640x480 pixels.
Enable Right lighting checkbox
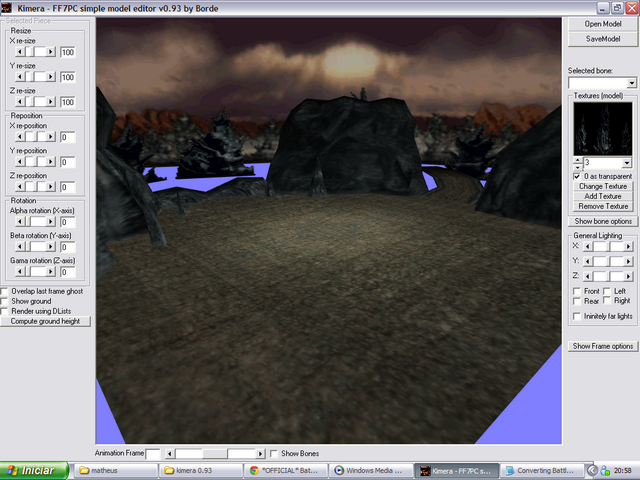[x=607, y=300]
